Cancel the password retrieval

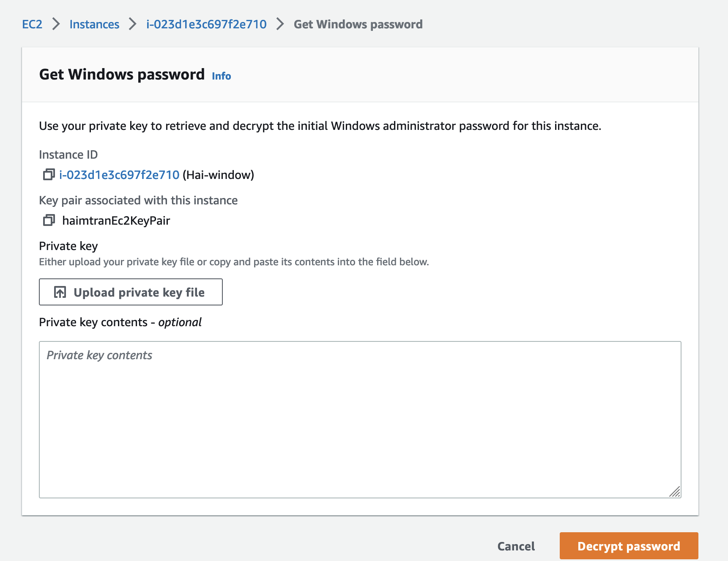516,546
